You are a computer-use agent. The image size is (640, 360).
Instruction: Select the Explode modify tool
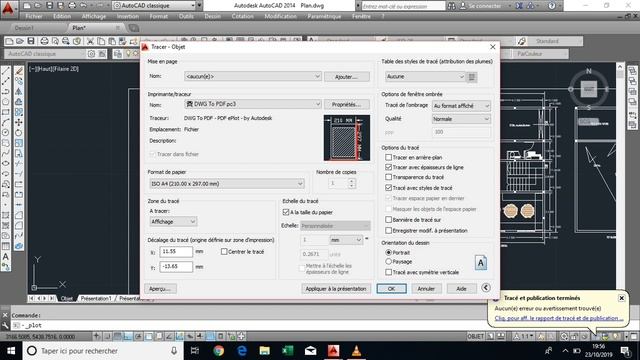pos(19,246)
